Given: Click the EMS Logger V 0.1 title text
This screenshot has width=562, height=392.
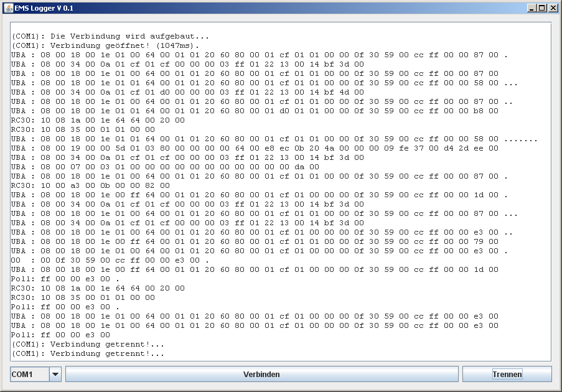Looking at the screenshot, I should [44, 8].
